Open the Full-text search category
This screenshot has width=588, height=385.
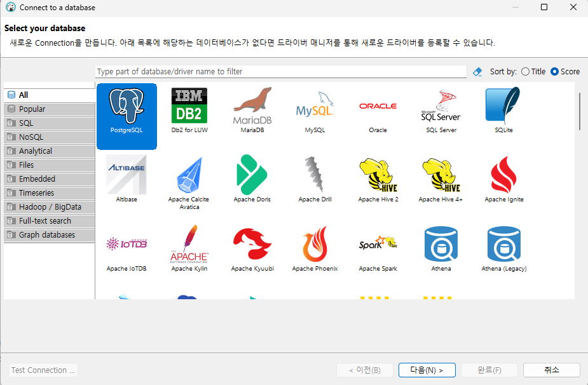[x=49, y=221]
